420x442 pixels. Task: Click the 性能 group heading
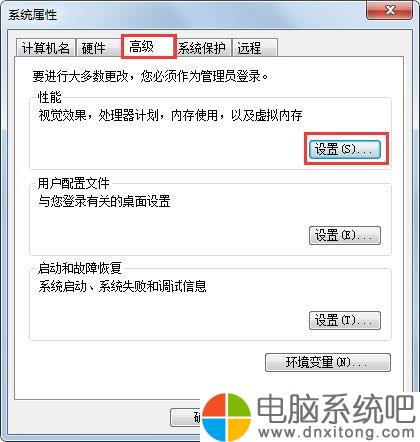[50, 97]
